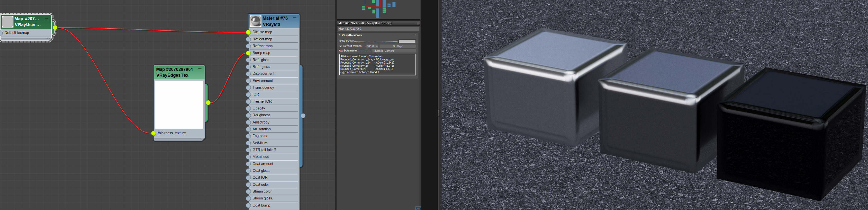The width and height of the screenshot is (868, 210).
Task: Select the Refl. gloss. input socket
Action: pyautogui.click(x=248, y=60)
